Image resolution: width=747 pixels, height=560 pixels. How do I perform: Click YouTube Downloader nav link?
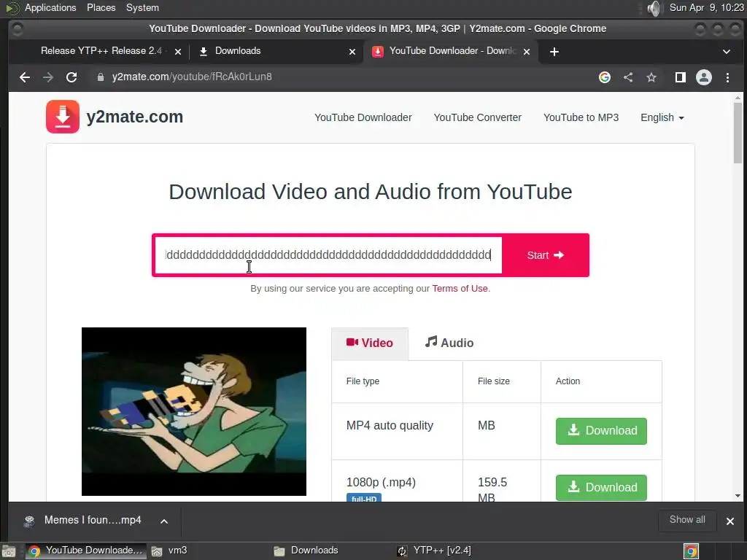point(363,117)
